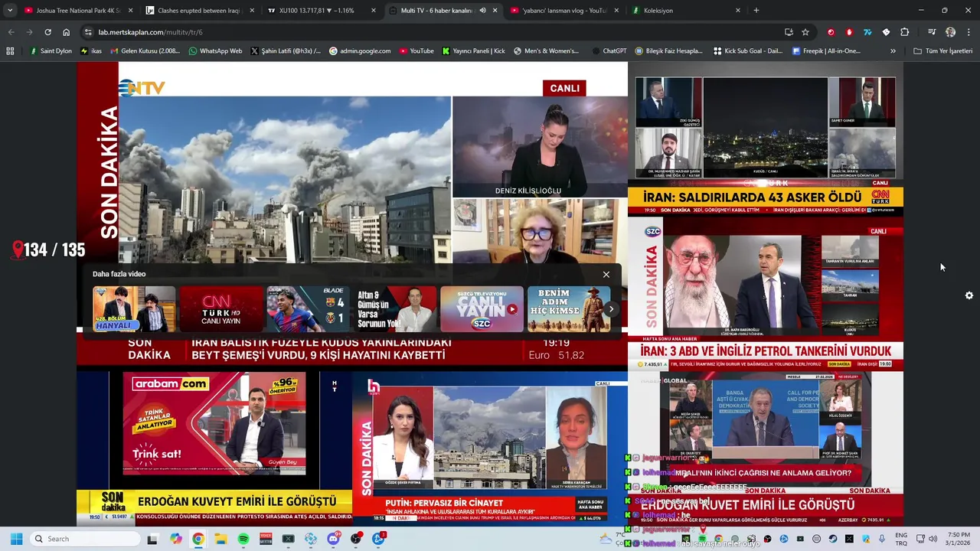Open the extensions puzzle icon
Viewport: 980px width, 551px height.
click(904, 32)
